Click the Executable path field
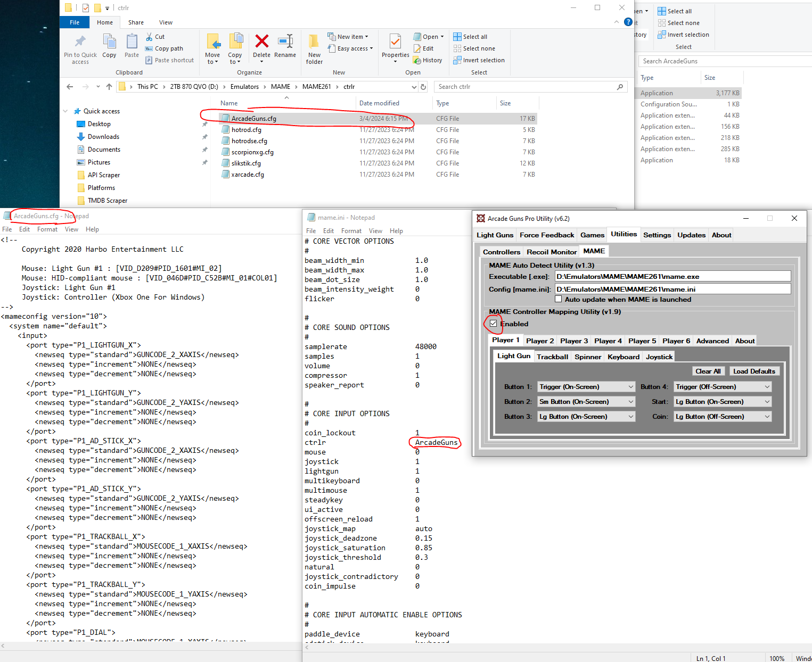 click(x=673, y=276)
